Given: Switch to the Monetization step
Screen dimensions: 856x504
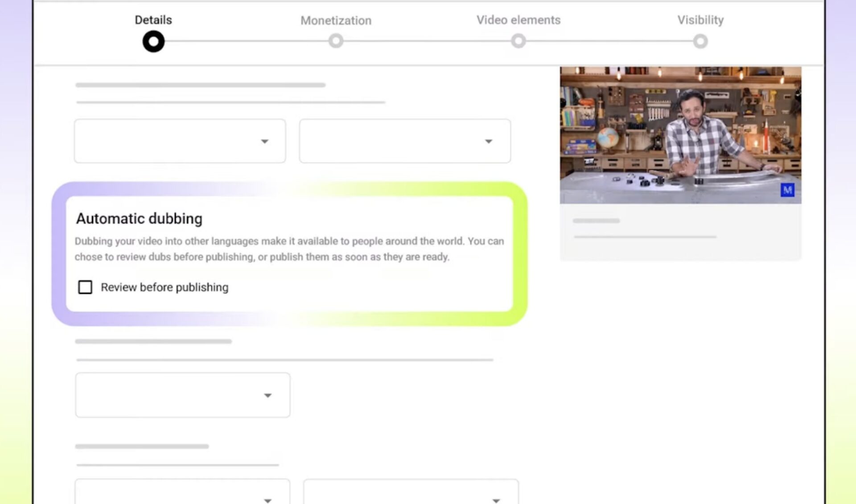Looking at the screenshot, I should point(336,20).
